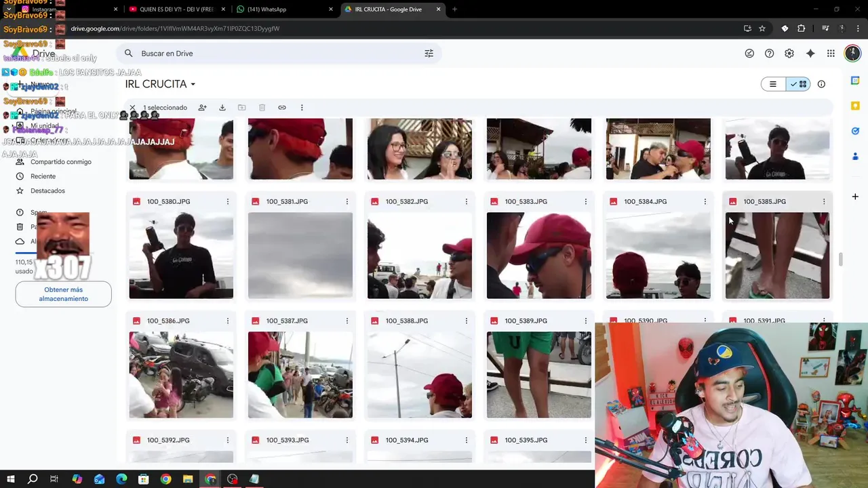Open the options menu for 100_5389.JPG

point(586,321)
